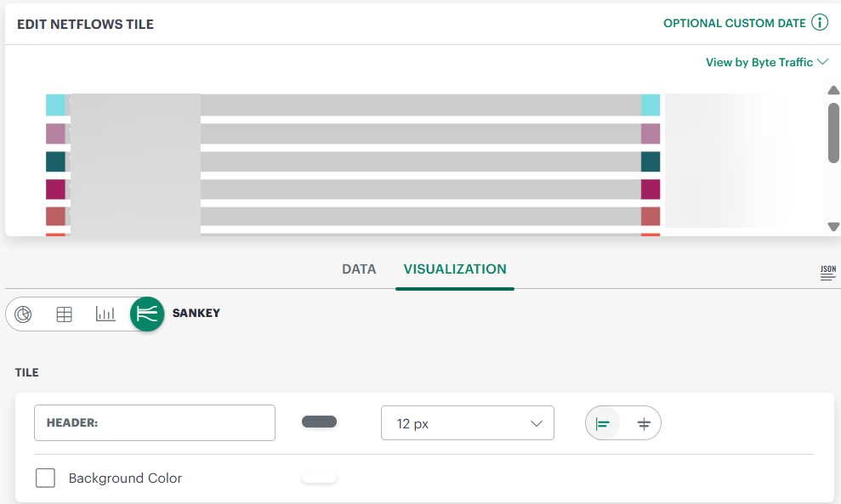Open the white background color swatch
Screen dimensions: 841x504
pos(320,478)
